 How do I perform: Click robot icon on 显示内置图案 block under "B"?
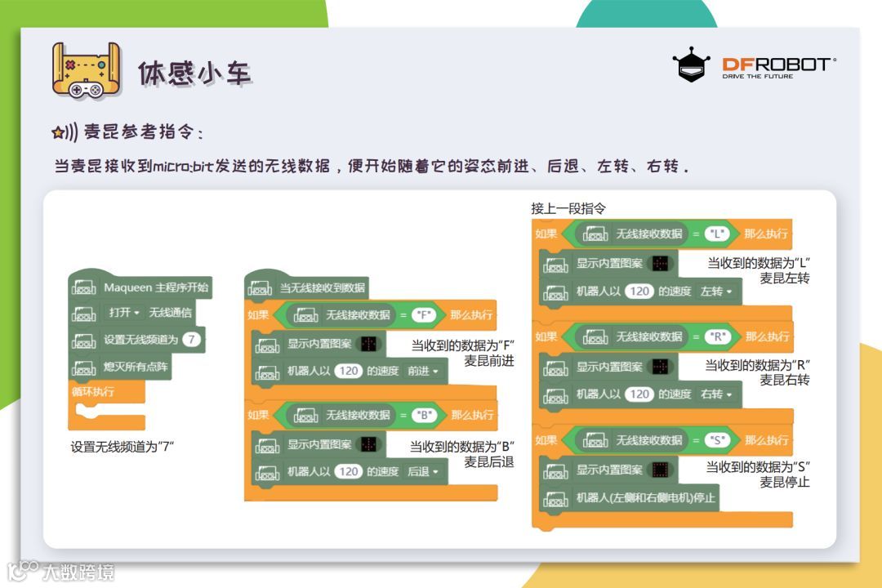(267, 445)
